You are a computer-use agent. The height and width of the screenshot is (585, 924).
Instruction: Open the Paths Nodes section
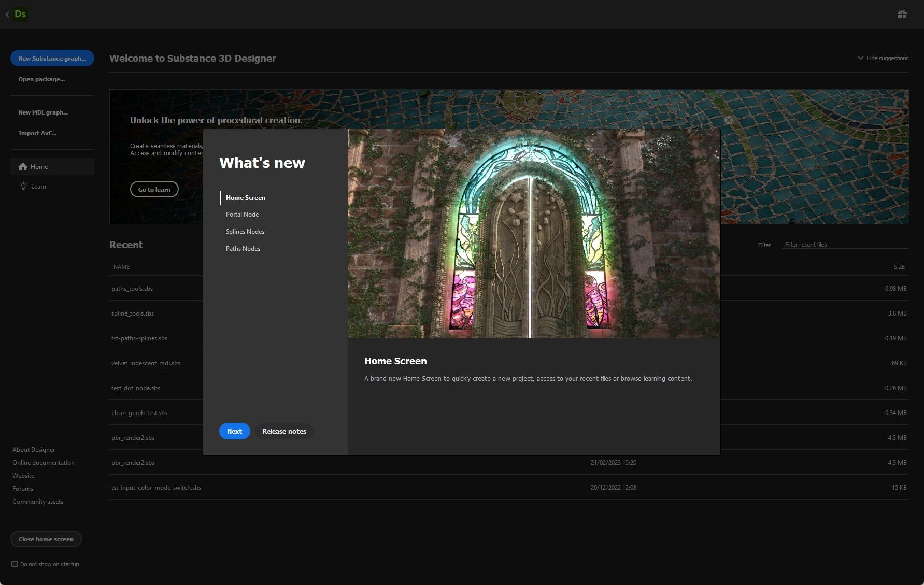tap(243, 248)
